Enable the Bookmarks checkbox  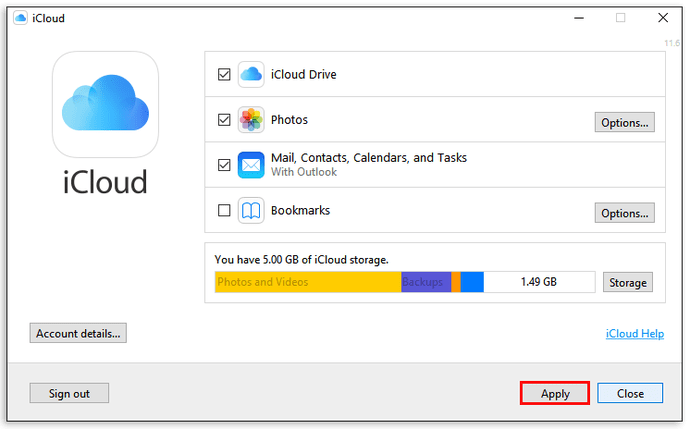pos(224,210)
